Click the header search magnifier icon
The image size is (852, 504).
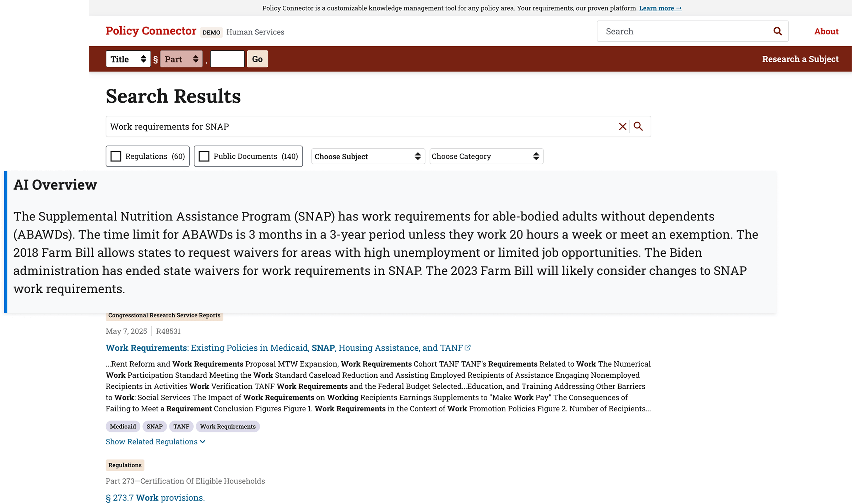777,31
